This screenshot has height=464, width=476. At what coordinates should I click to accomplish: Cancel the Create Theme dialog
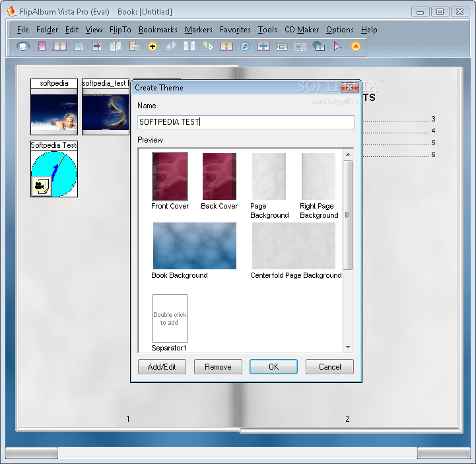(x=329, y=366)
